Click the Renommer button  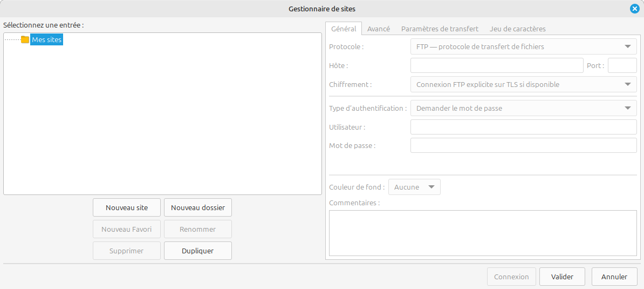click(198, 229)
